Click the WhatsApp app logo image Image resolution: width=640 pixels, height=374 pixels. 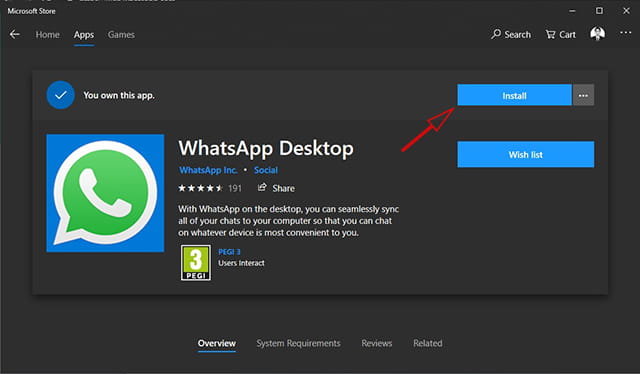(x=105, y=193)
